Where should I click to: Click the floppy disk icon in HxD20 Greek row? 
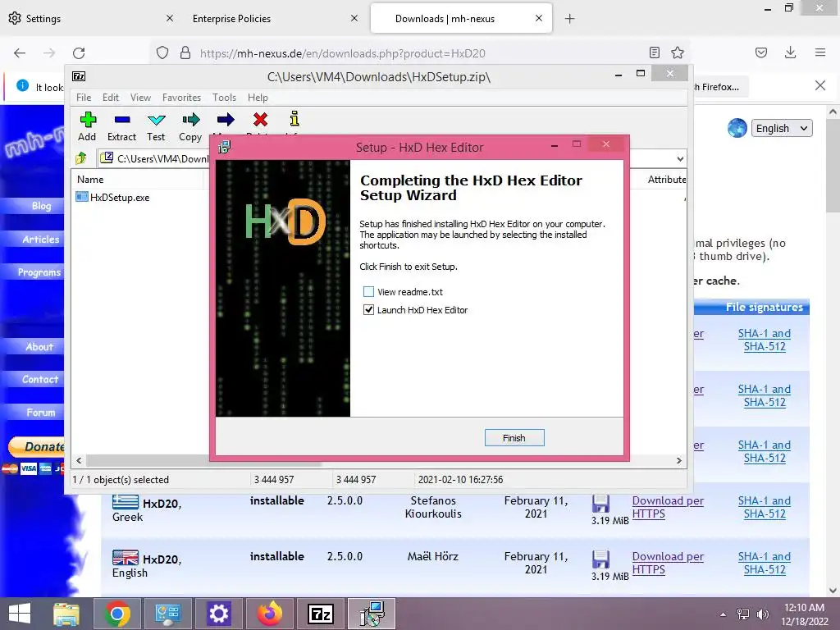[x=600, y=504]
